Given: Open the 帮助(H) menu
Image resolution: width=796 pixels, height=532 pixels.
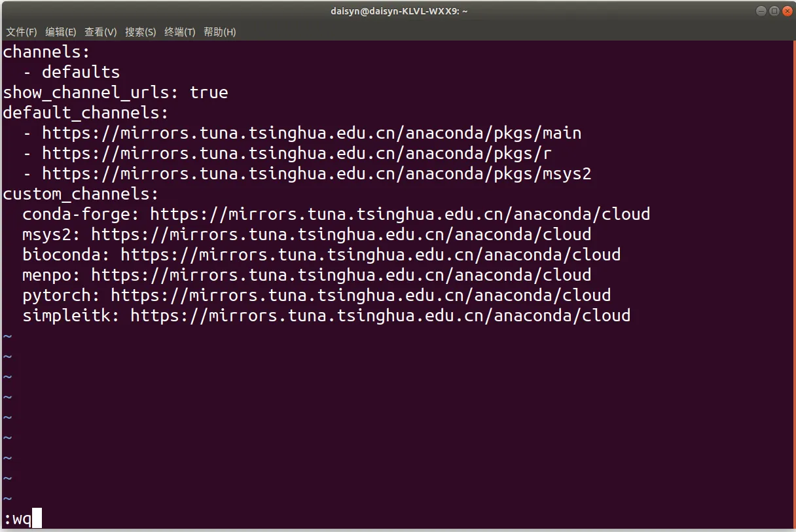Looking at the screenshot, I should point(220,31).
